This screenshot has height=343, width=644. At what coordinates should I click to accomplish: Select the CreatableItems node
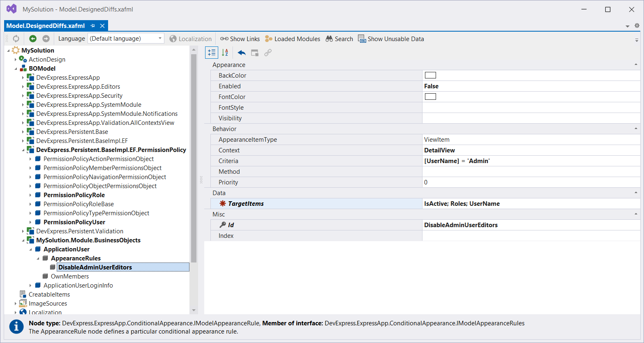pos(49,295)
